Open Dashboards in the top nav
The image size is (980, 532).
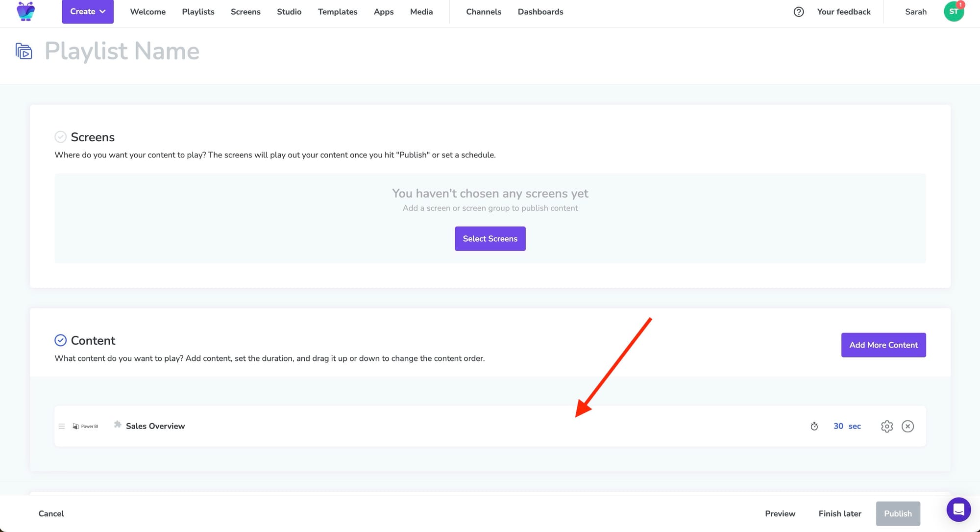[x=540, y=12]
